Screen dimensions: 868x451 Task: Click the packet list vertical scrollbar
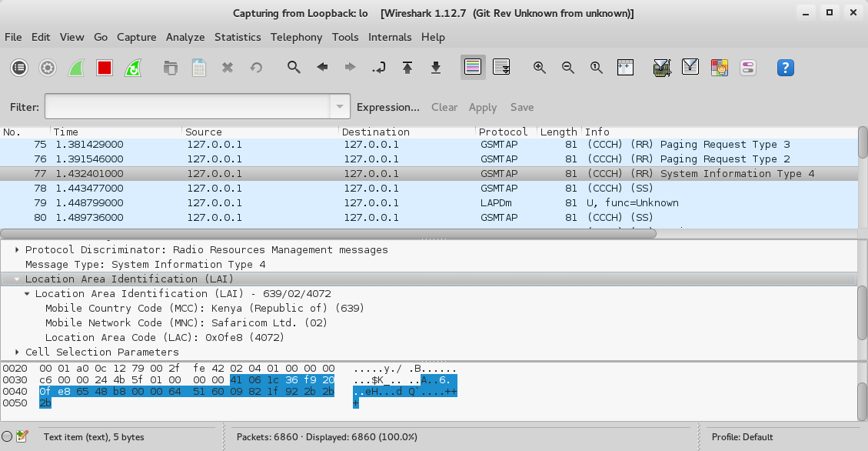[x=863, y=142]
